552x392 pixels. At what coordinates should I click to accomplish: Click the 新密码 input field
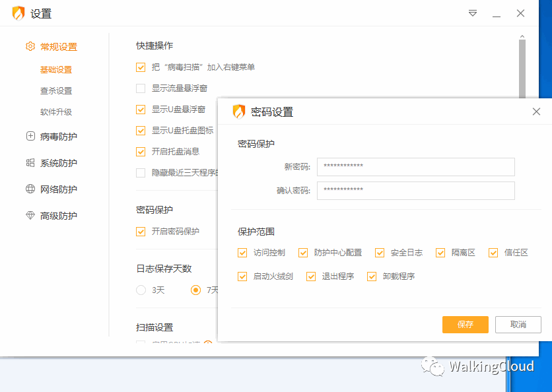[x=416, y=167]
